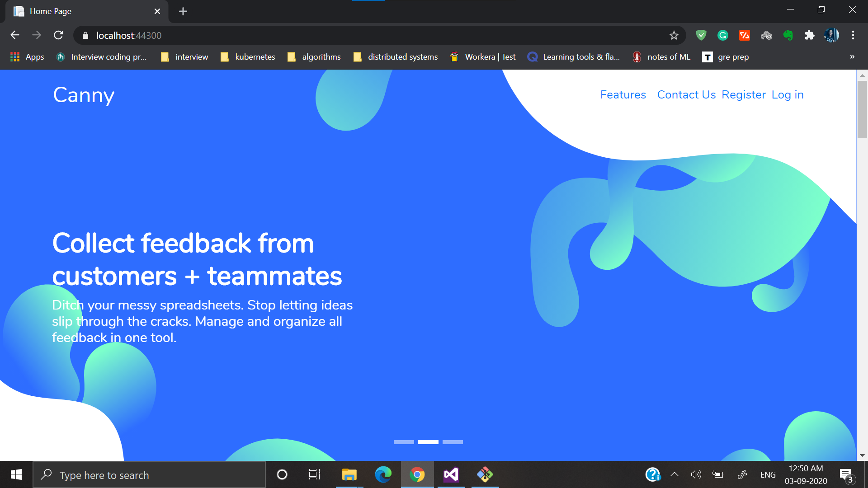Viewport: 868px width, 488px height.
Task: Click the Features navigation link
Action: [x=623, y=95]
